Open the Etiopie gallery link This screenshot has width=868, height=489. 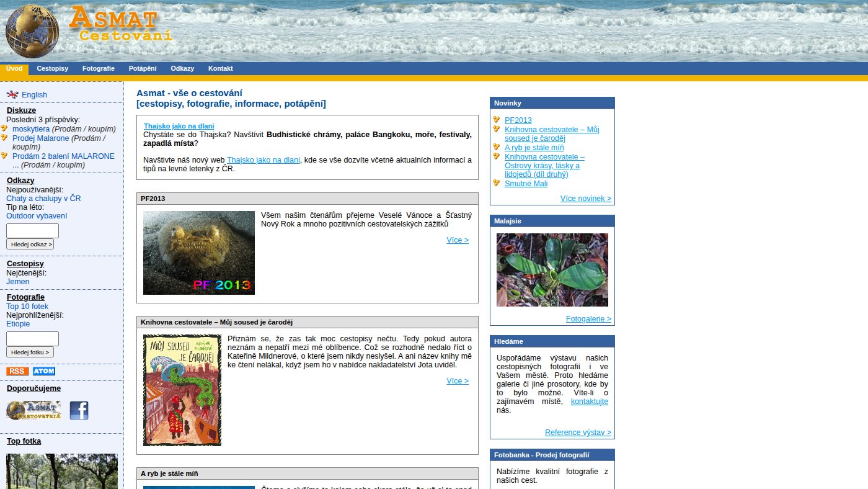click(x=18, y=324)
